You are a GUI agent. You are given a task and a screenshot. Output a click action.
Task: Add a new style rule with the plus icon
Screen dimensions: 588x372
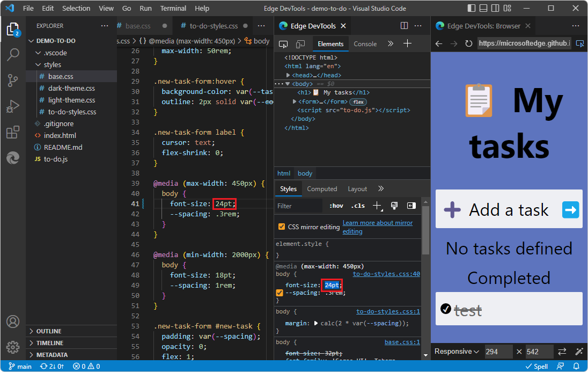point(377,205)
